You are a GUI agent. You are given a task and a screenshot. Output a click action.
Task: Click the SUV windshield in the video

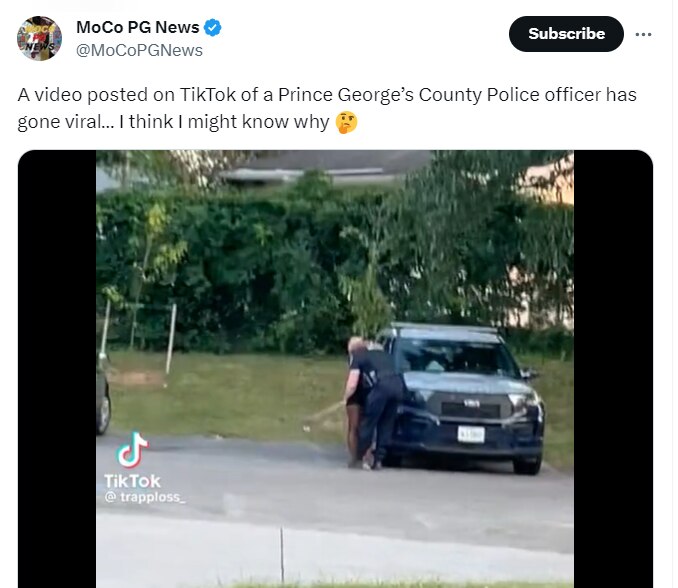(x=456, y=357)
